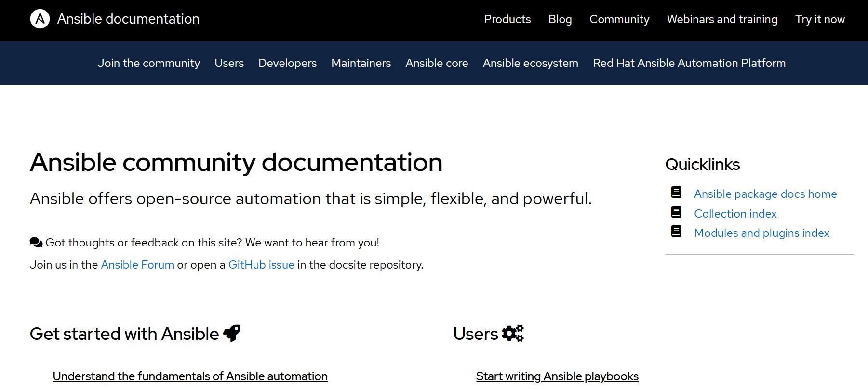Screen dimensions: 868x389
Task: Select Webinars and training
Action: pyautogui.click(x=722, y=19)
